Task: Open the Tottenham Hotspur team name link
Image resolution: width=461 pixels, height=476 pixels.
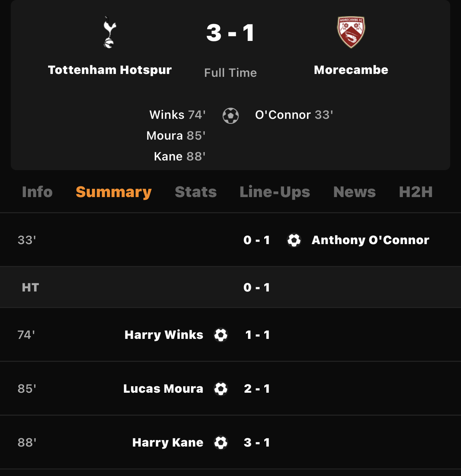Action: [110, 70]
